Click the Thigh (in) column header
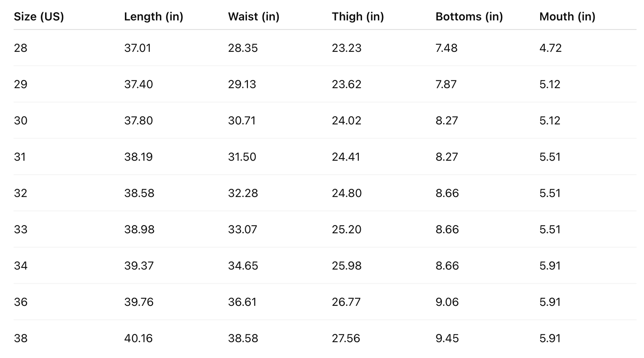 357,16
